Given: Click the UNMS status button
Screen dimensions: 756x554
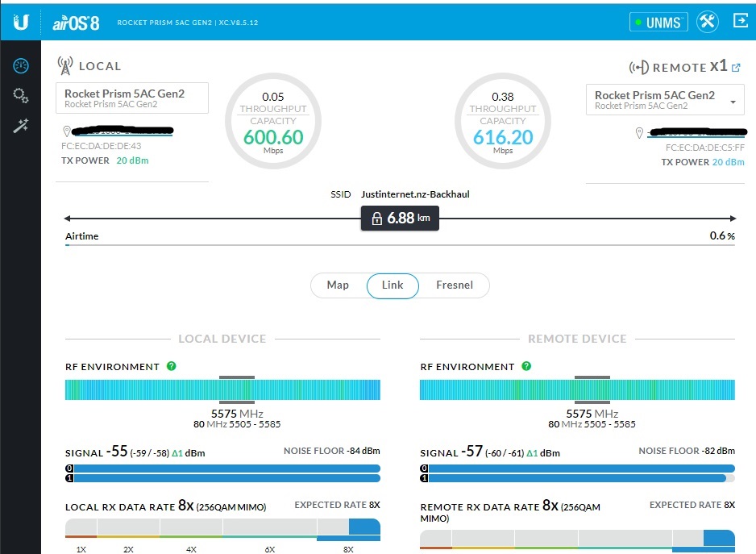Looking at the screenshot, I should tap(658, 23).
